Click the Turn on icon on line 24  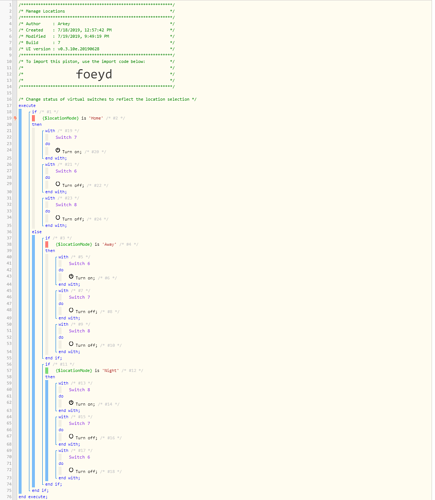pos(58,151)
